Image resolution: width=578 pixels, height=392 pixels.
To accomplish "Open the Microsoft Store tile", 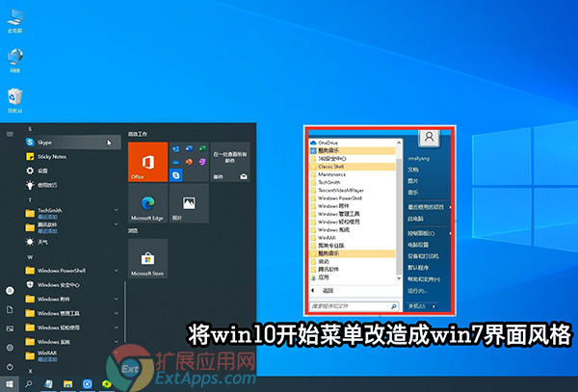I will [147, 258].
